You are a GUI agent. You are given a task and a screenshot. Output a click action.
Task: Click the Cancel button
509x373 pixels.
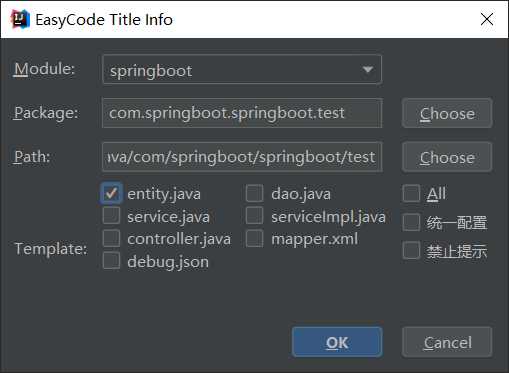[x=447, y=342]
